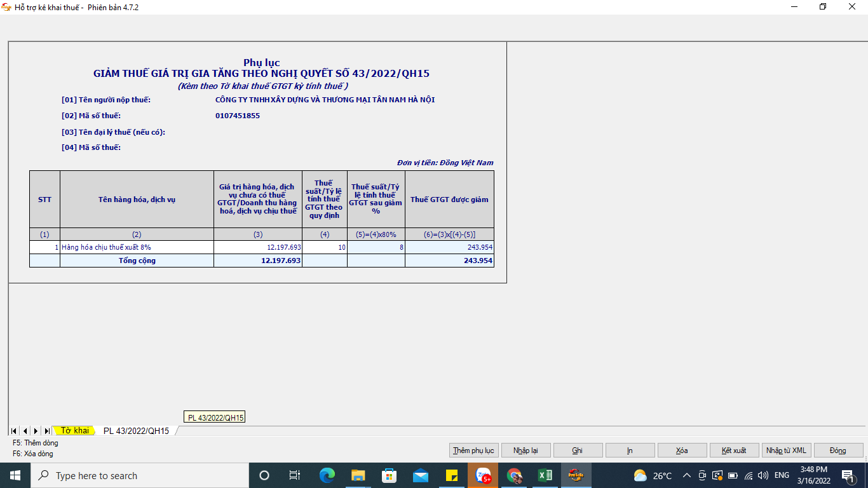Open the Wi-Fi network tray icon

click(749, 475)
